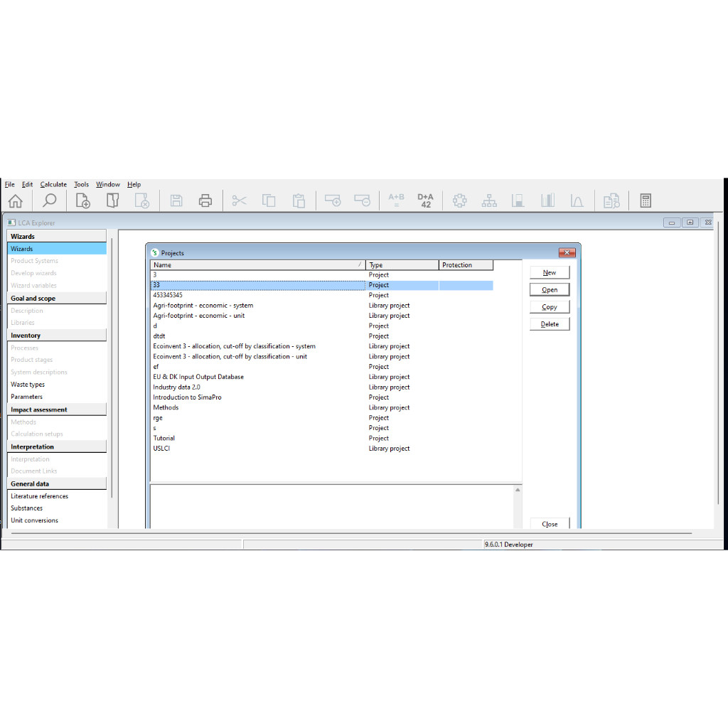Select Methods library project row

(x=322, y=407)
